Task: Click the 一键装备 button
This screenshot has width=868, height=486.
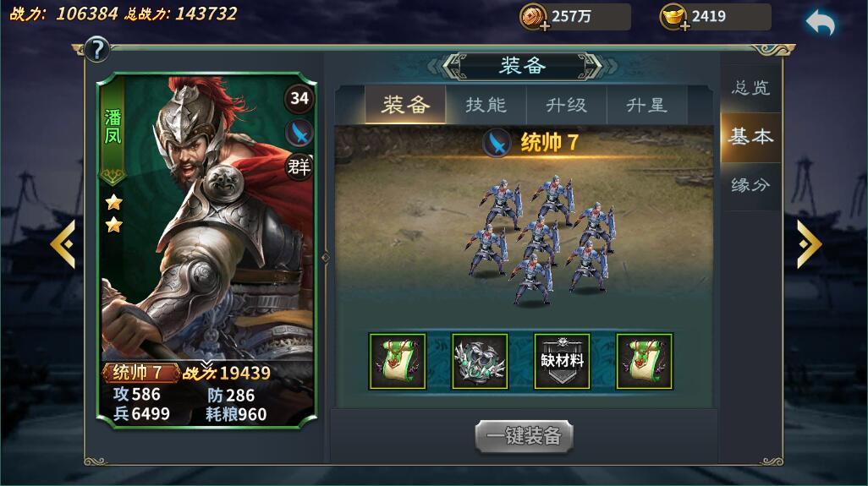Action: point(524,436)
